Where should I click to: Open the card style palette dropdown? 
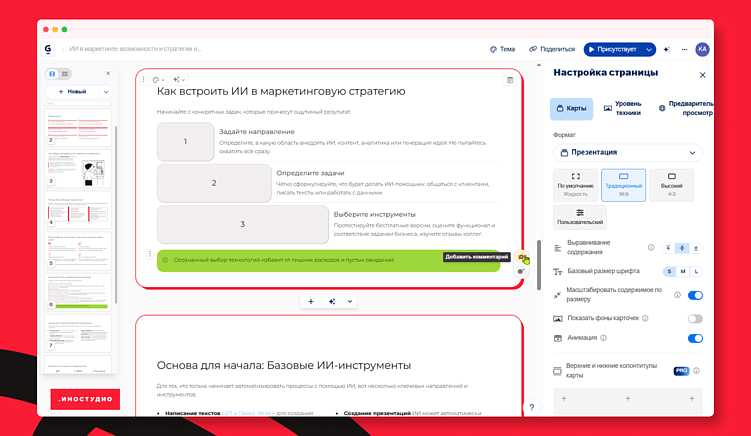[x=159, y=80]
